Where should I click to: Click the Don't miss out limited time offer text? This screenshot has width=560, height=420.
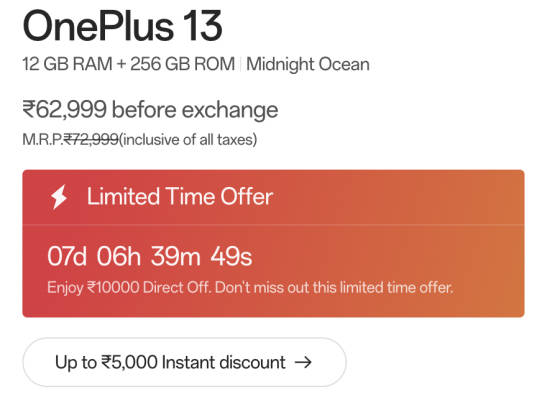tap(334, 288)
